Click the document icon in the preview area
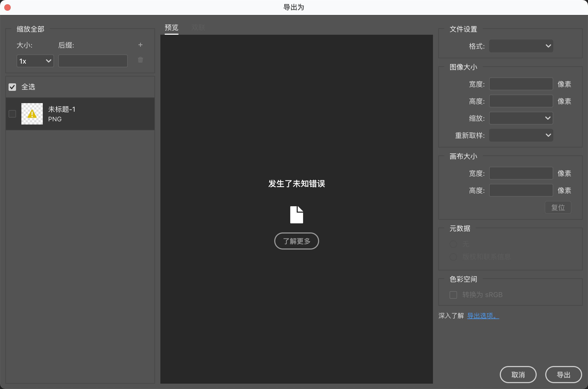The image size is (588, 389). pos(296,214)
